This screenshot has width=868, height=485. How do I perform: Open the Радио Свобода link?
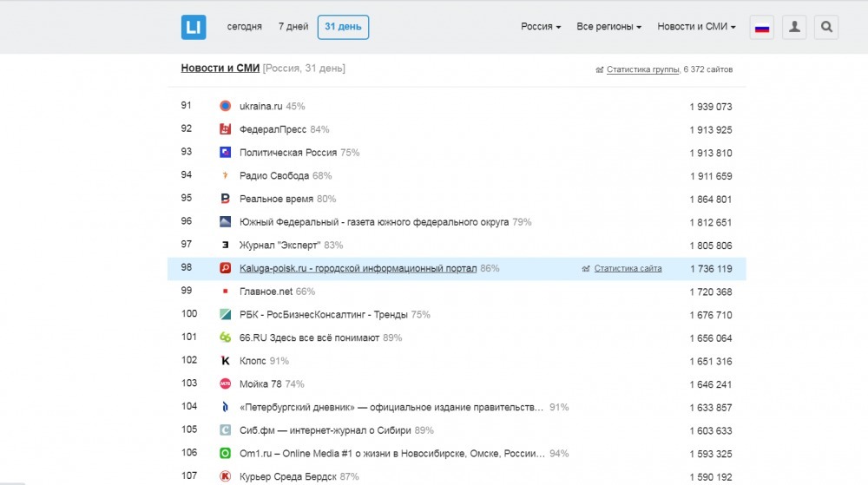coord(274,176)
